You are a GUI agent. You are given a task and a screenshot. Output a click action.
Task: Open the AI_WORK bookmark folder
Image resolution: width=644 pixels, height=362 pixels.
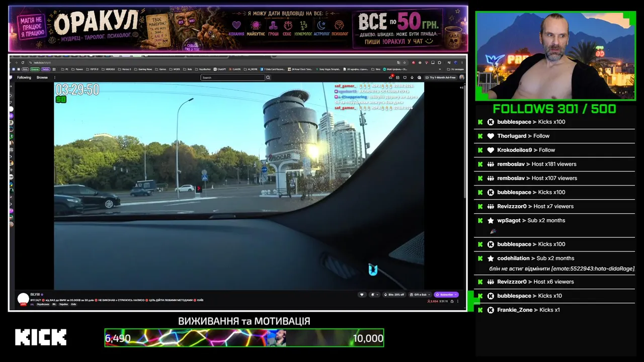pyautogui.click(x=251, y=69)
